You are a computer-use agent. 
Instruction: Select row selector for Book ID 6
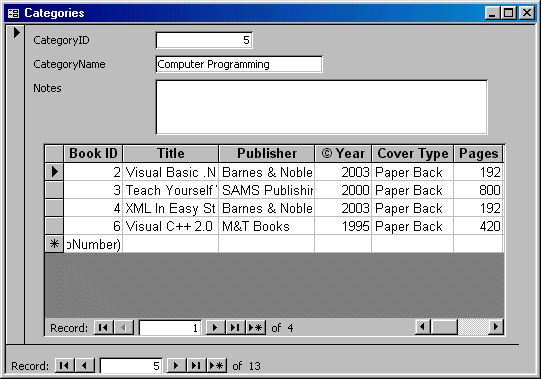coord(54,226)
